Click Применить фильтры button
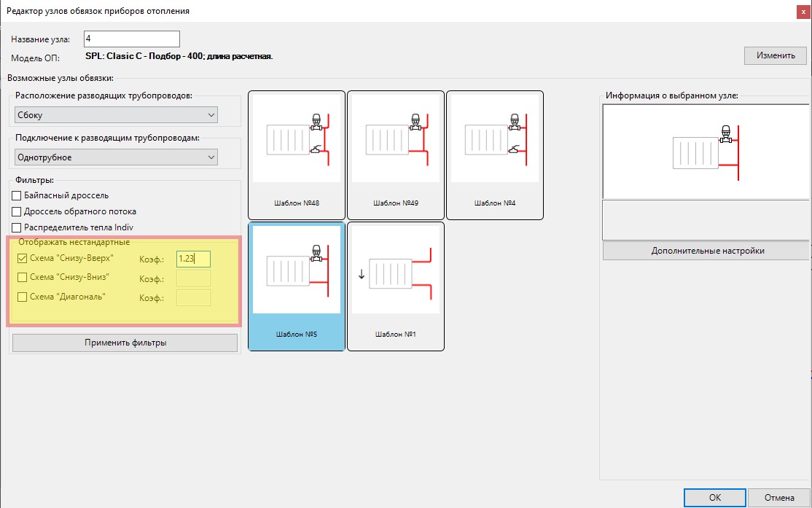Viewport: 812px width, 508px height. pos(125,343)
